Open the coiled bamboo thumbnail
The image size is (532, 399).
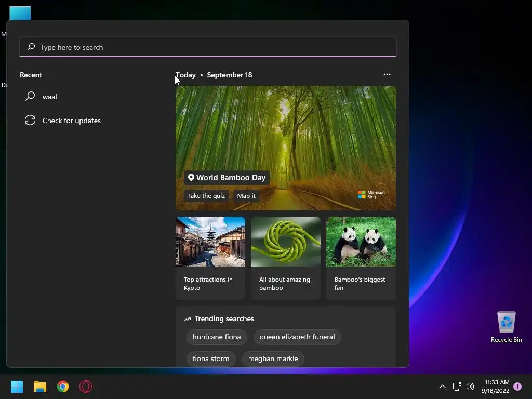pos(286,242)
